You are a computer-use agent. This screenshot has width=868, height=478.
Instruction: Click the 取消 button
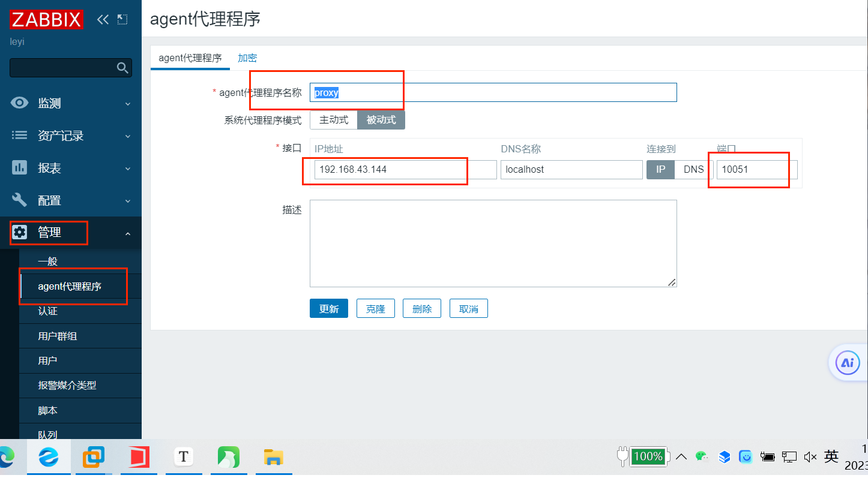pos(469,309)
